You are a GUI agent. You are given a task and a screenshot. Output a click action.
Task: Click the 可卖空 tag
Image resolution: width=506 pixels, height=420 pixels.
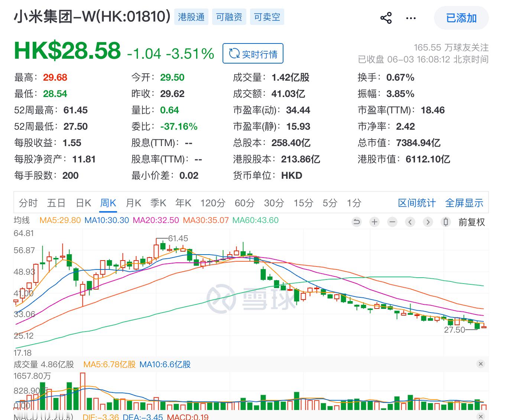click(267, 17)
